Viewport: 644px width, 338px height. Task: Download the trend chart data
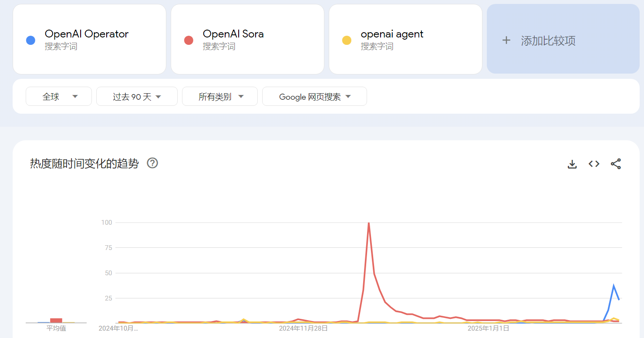tap(572, 164)
